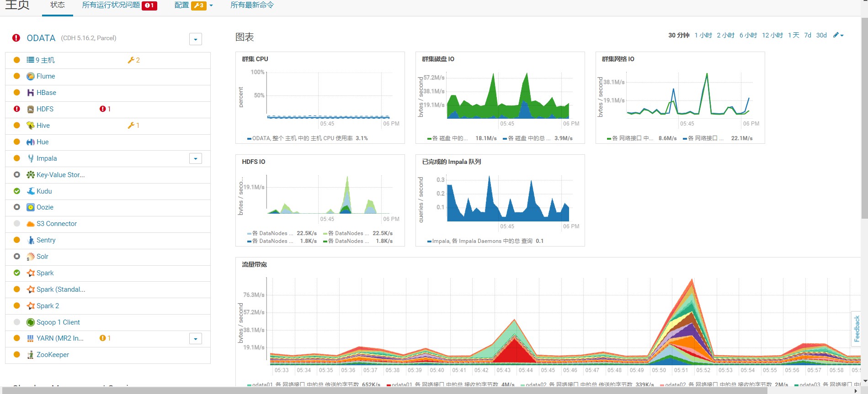Select the 12 小时 time range

click(x=772, y=35)
